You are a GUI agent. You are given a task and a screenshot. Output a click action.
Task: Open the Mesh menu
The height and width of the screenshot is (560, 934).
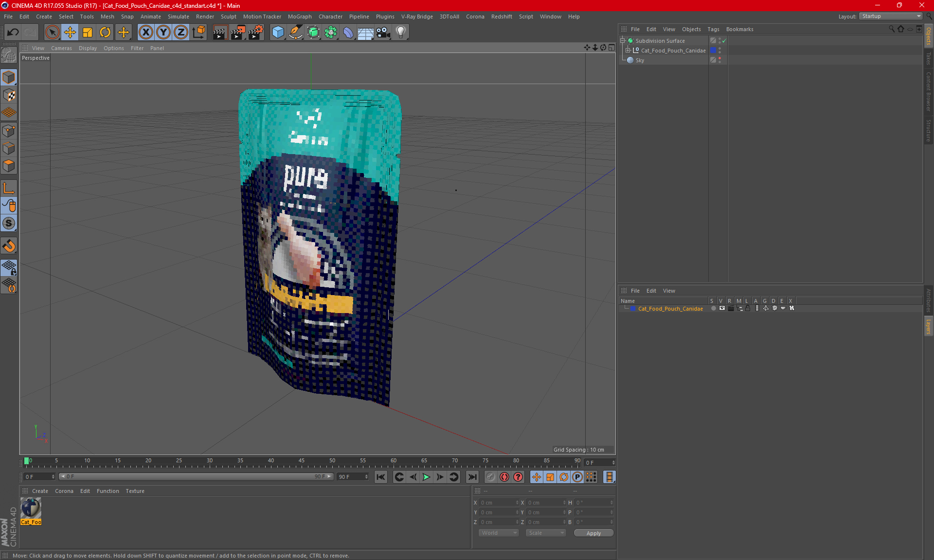click(x=107, y=17)
